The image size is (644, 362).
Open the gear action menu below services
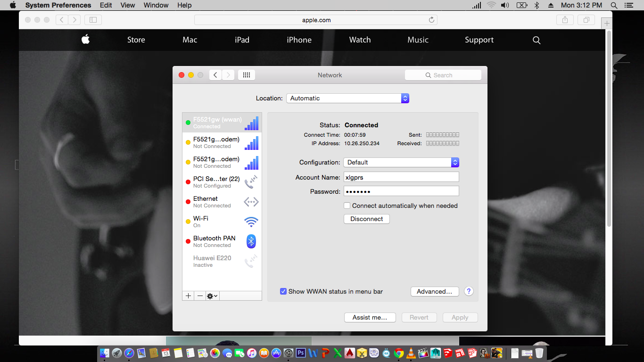212,296
